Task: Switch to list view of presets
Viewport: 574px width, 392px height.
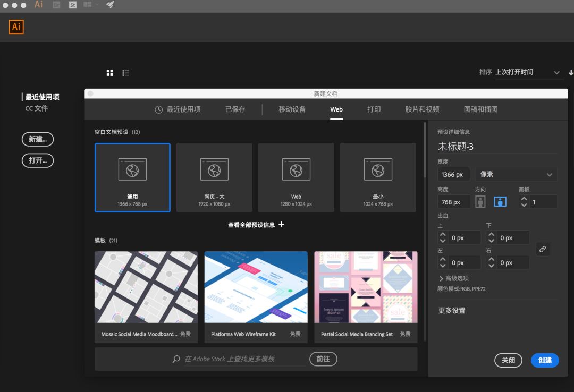Action: tap(126, 73)
